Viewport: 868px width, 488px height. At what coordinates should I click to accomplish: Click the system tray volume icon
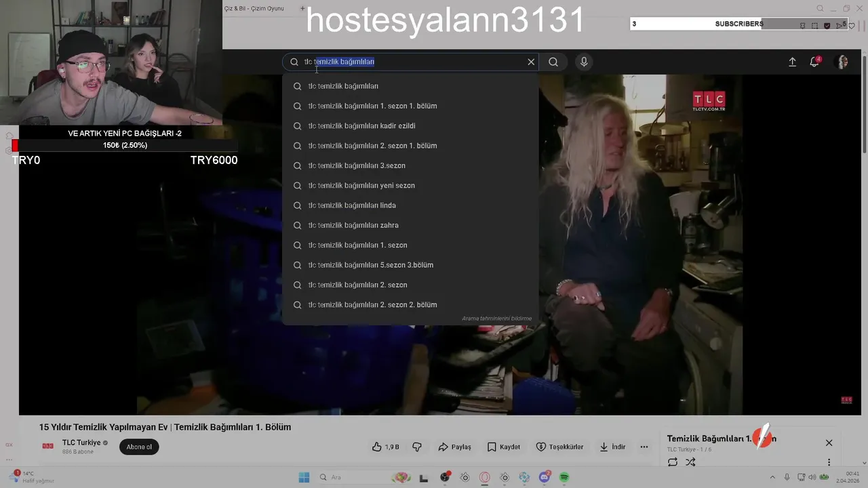[x=812, y=477]
